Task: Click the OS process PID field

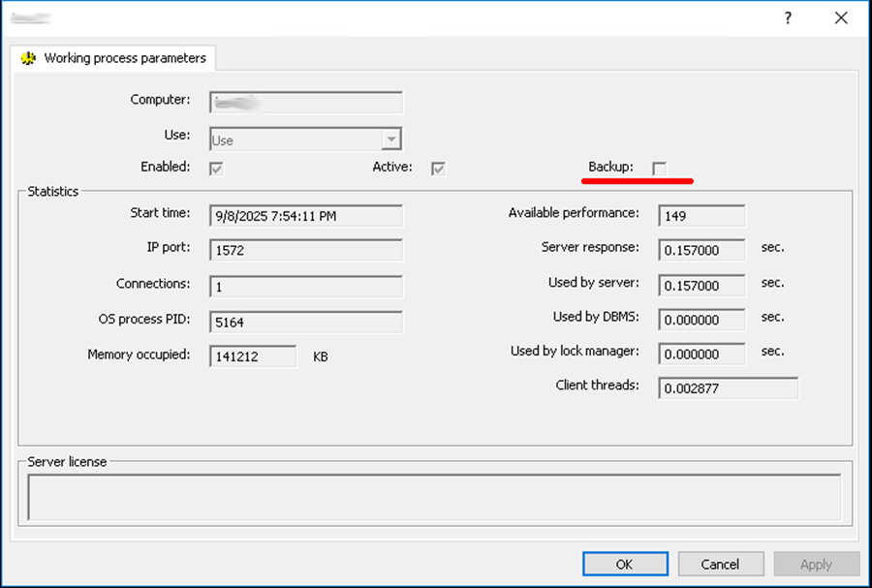Action: click(305, 323)
